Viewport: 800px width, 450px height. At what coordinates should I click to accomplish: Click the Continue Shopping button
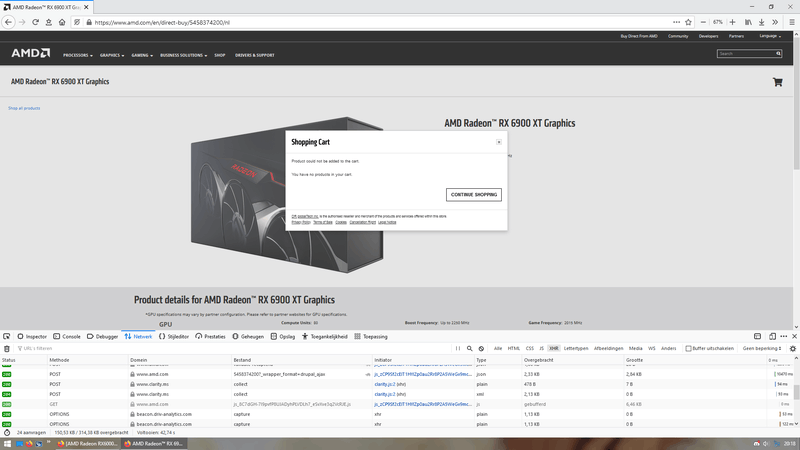pos(473,194)
